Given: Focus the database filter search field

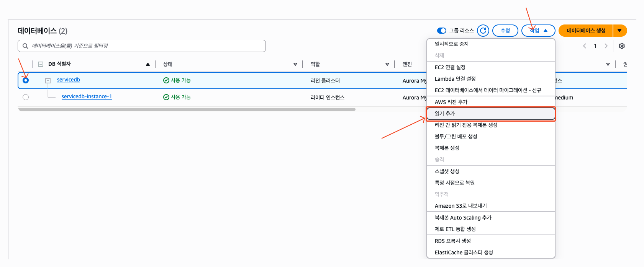Looking at the screenshot, I should click(x=142, y=46).
